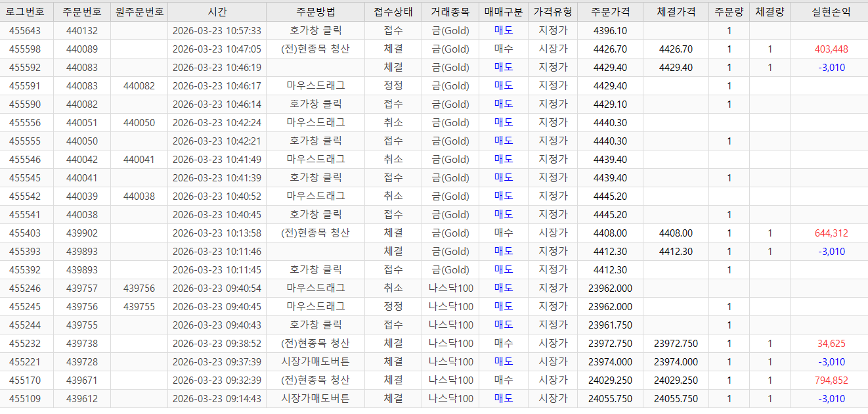Image resolution: width=868 pixels, height=414 pixels.
Task: Click order price 4429.10
Action: pos(610,104)
